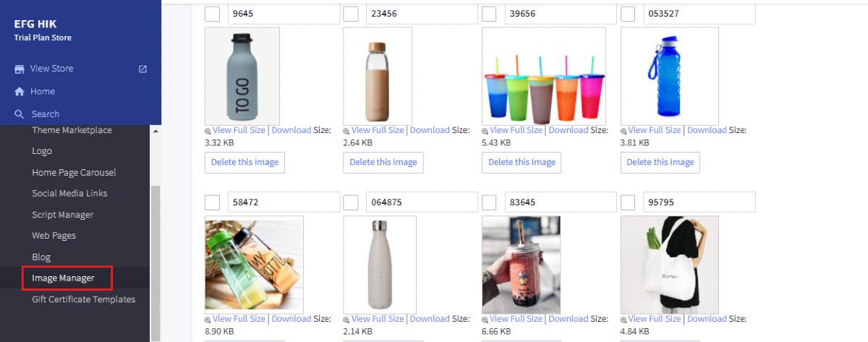Select the checkbox next to image 39656
The image size is (868, 342).
489,14
